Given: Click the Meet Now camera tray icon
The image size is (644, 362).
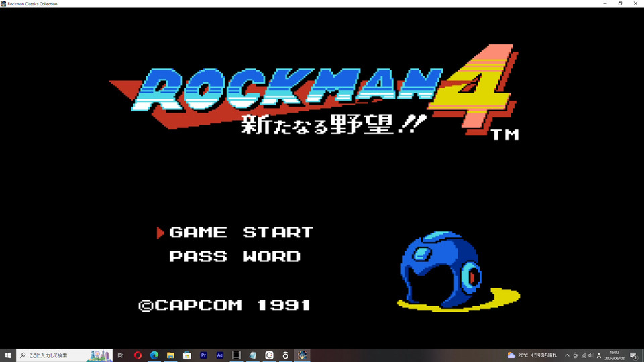Looking at the screenshot, I should point(575,355).
